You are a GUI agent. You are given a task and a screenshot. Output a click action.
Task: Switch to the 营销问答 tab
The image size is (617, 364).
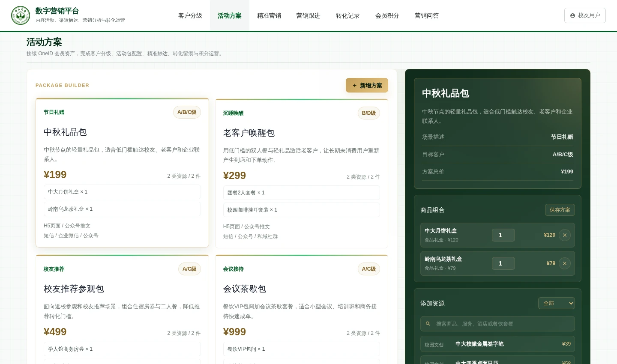(x=427, y=15)
